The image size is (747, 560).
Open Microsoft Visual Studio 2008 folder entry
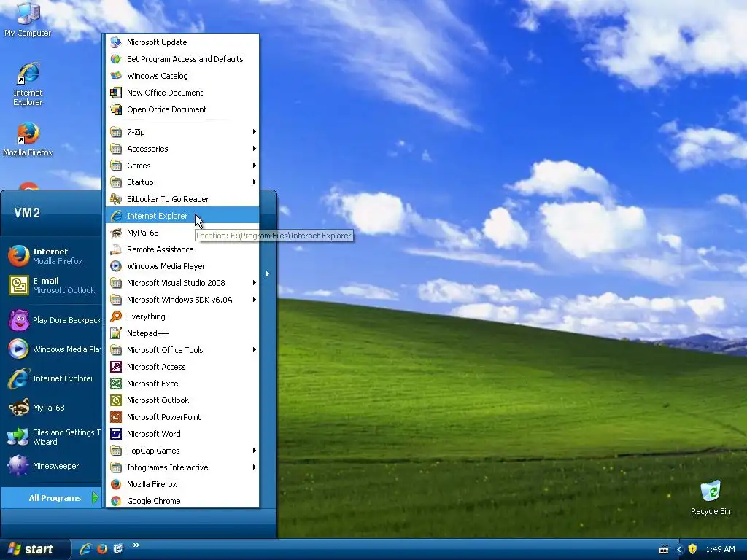click(182, 283)
